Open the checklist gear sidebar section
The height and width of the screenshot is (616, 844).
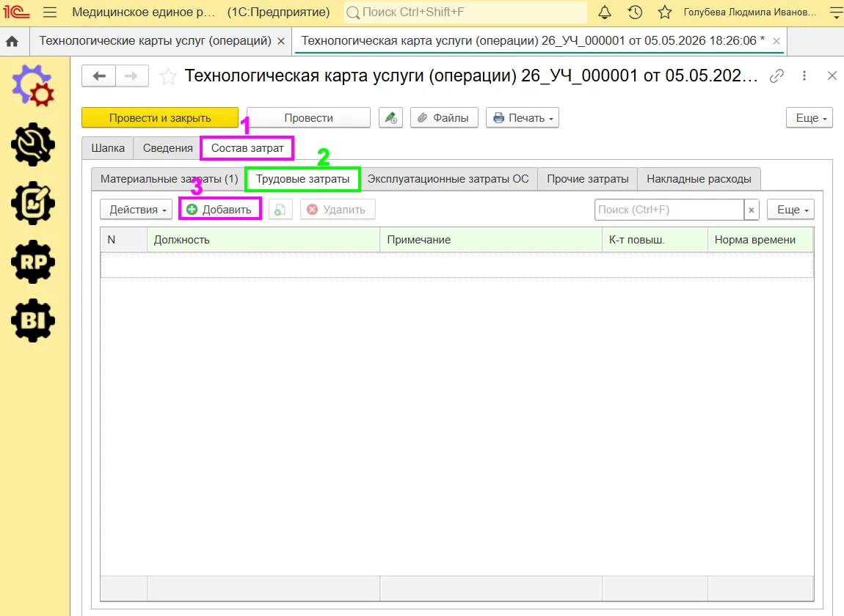(x=33, y=203)
